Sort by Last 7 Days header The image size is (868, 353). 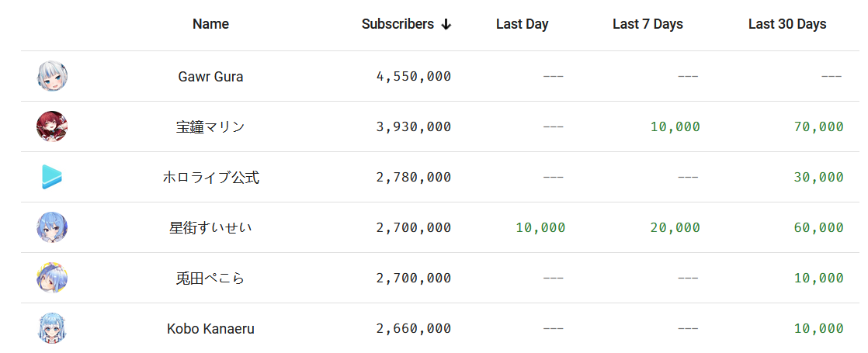[x=648, y=24]
